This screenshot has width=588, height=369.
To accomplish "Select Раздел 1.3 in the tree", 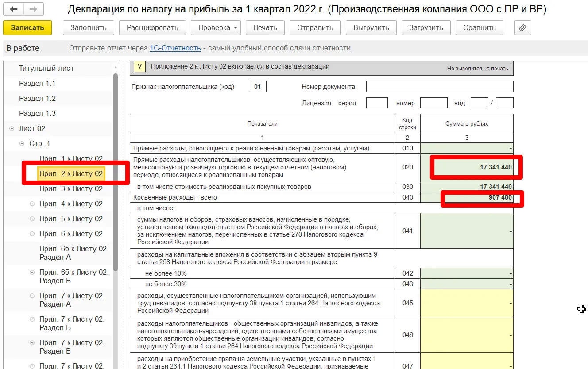I will click(37, 113).
